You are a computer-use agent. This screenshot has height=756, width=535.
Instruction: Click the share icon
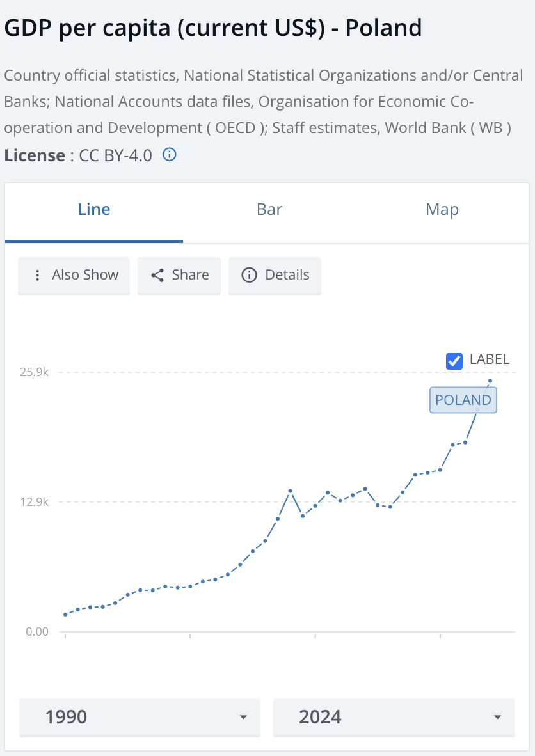(157, 275)
